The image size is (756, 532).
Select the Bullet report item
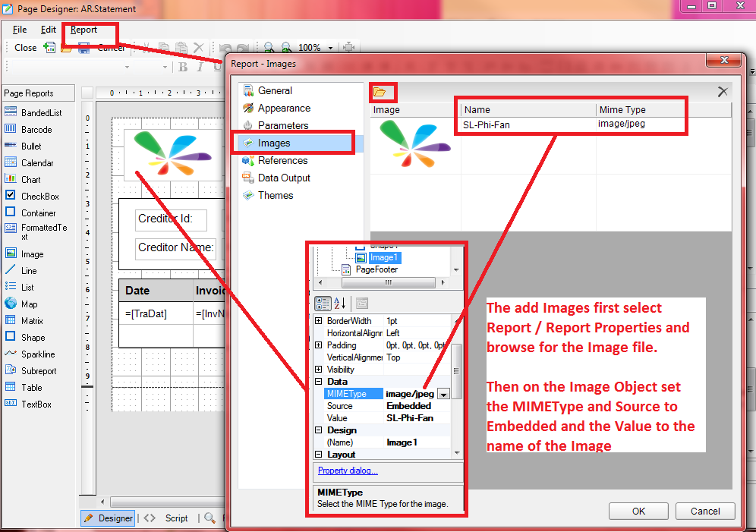point(23,146)
